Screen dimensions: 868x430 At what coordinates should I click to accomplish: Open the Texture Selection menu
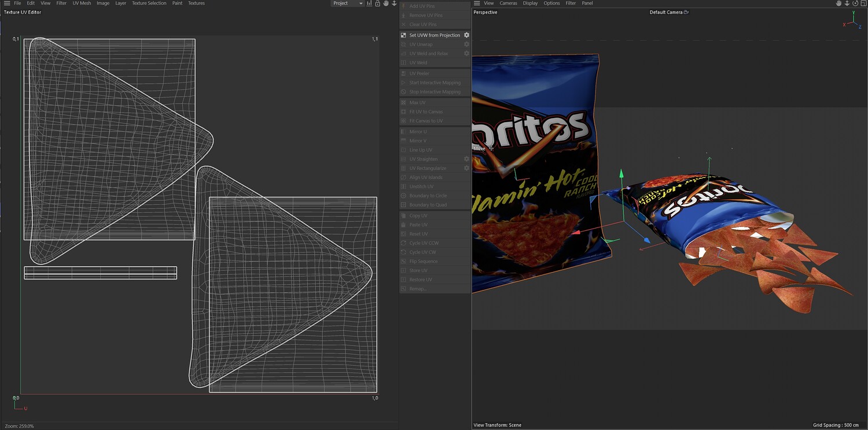point(149,3)
